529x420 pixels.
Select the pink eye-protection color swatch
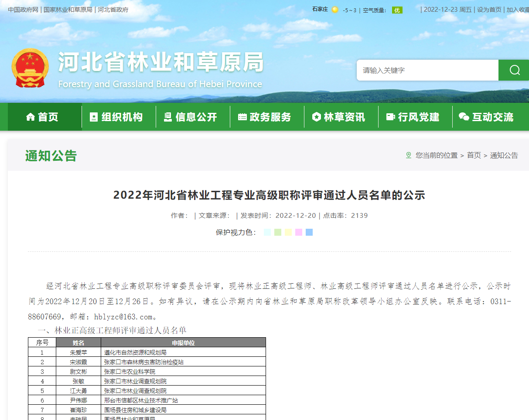[x=299, y=232]
